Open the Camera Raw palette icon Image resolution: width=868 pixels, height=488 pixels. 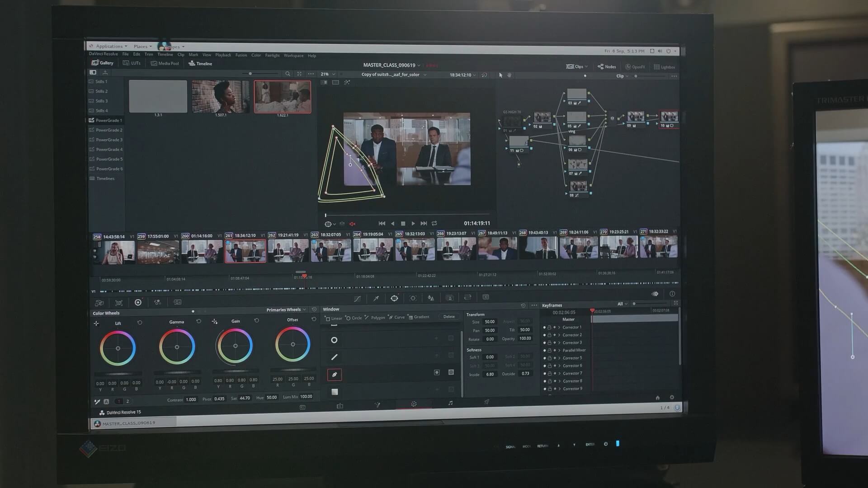coord(99,303)
